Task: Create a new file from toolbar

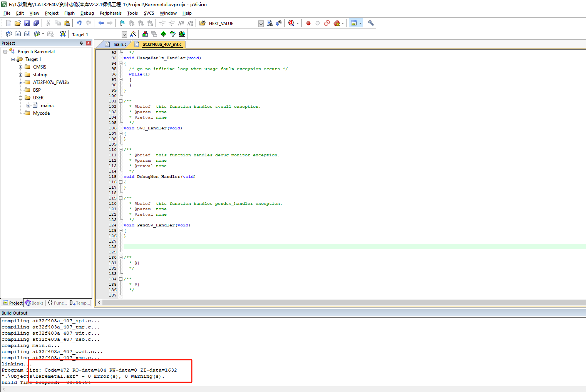Action: click(8, 23)
